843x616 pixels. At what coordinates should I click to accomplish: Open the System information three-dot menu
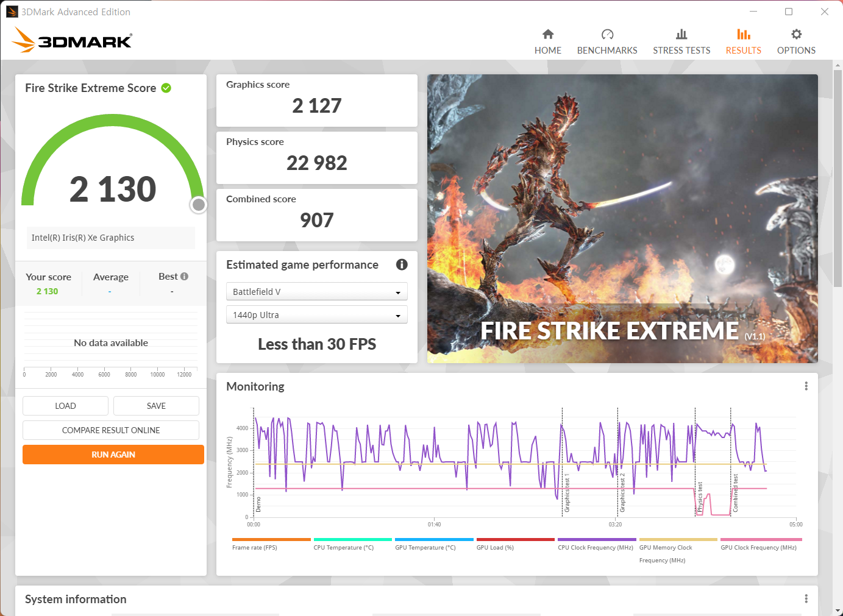[x=806, y=599]
